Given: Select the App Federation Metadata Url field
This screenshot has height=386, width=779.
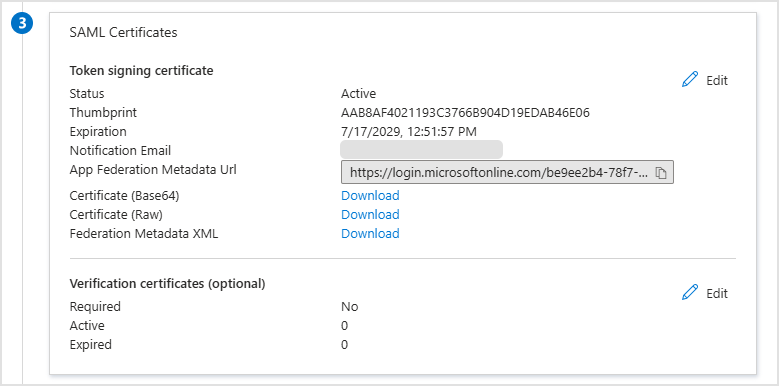Looking at the screenshot, I should (507, 172).
